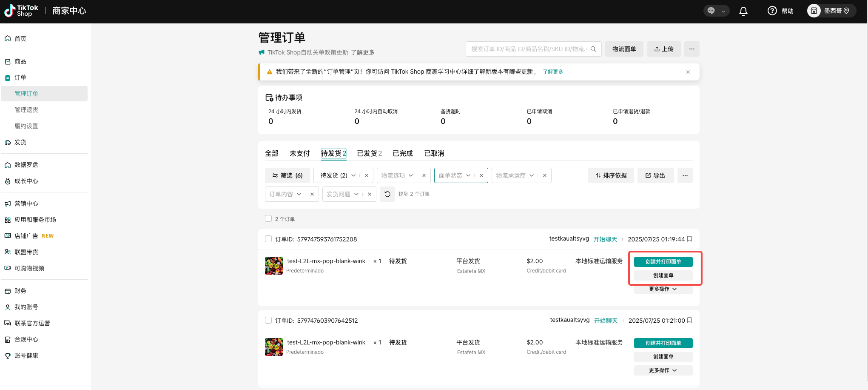Tick checkbox for order 579747603907642512

pyautogui.click(x=268, y=321)
